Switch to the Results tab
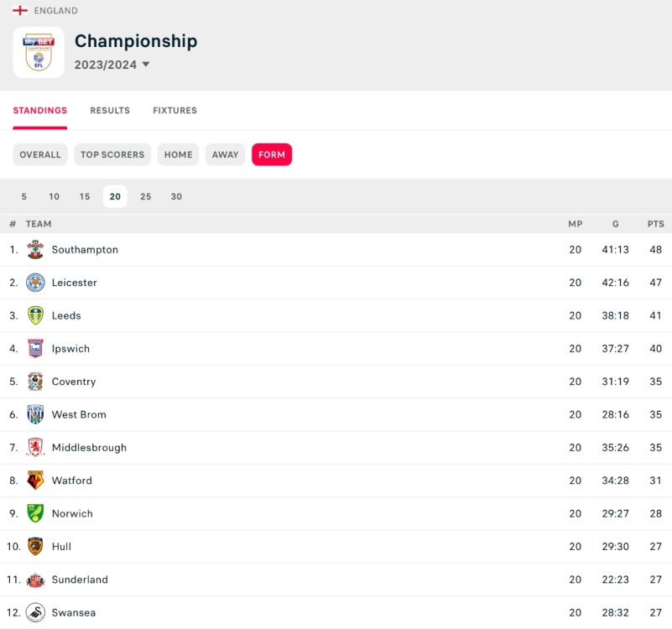672x629 pixels. (x=110, y=111)
